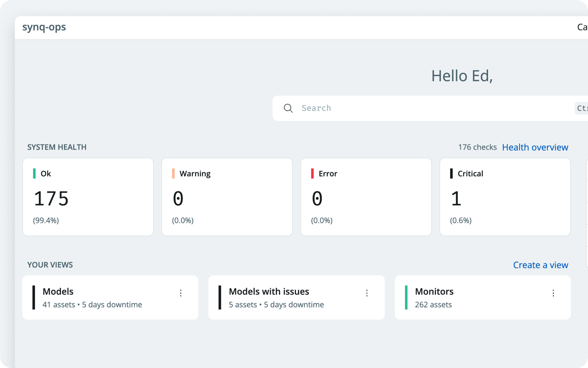
Task: Click the search magnifier icon
Action: click(x=288, y=108)
